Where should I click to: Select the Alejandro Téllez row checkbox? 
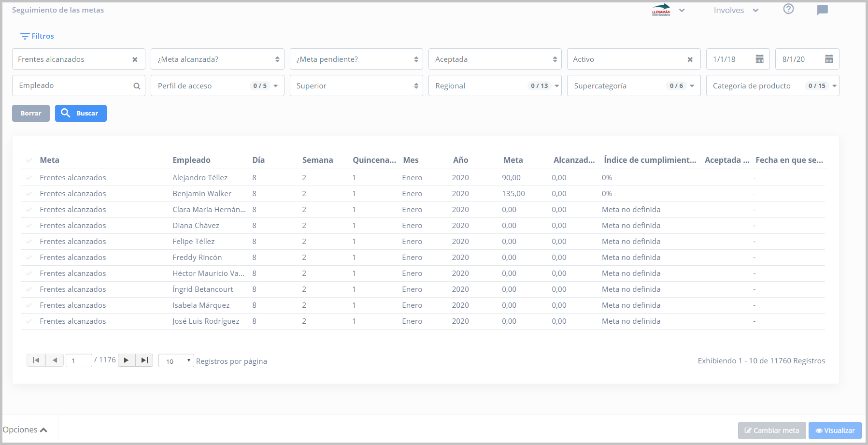coord(29,178)
